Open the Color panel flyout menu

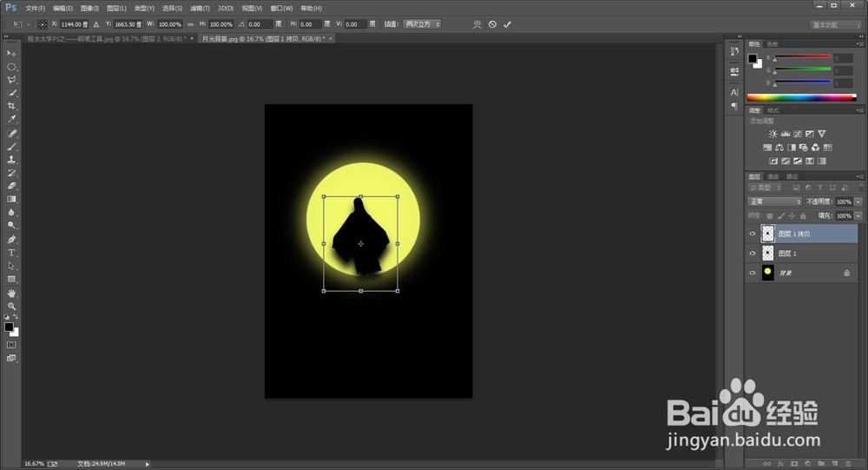[x=859, y=43]
